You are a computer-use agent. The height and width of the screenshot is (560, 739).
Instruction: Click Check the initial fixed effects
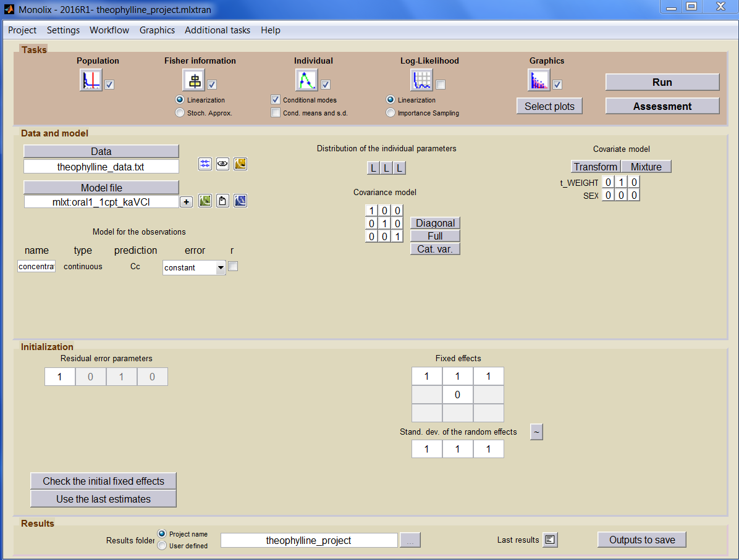coord(103,481)
